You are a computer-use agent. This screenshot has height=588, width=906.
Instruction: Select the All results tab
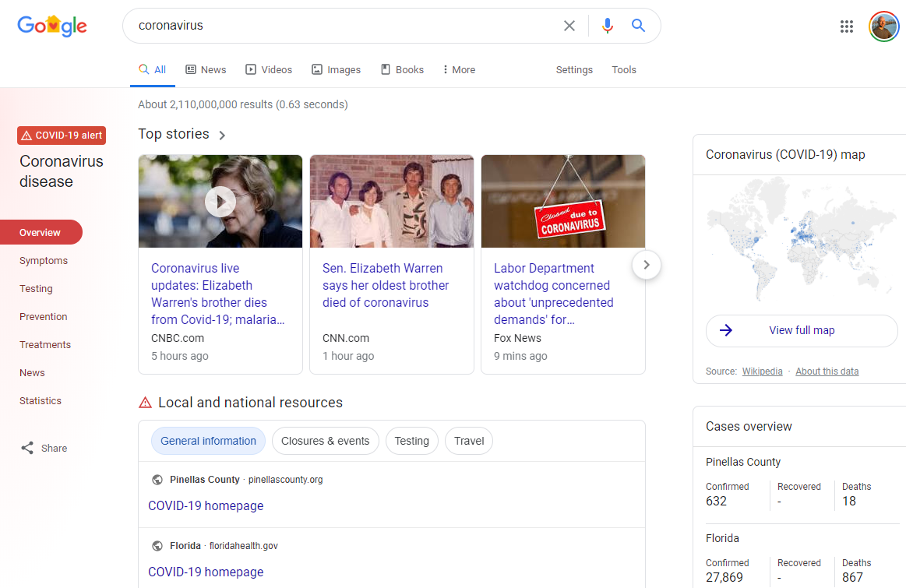pos(153,70)
